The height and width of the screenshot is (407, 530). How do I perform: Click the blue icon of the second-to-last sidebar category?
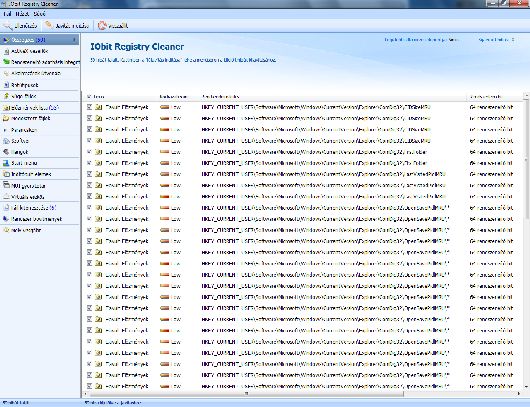pos(6,219)
